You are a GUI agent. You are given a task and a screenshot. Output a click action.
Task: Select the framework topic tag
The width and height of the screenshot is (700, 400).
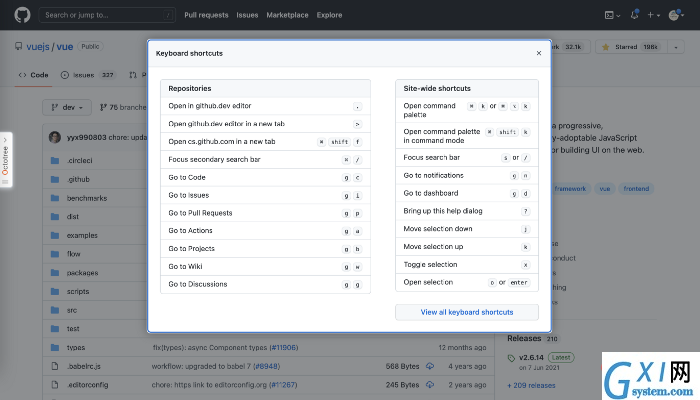(570, 189)
